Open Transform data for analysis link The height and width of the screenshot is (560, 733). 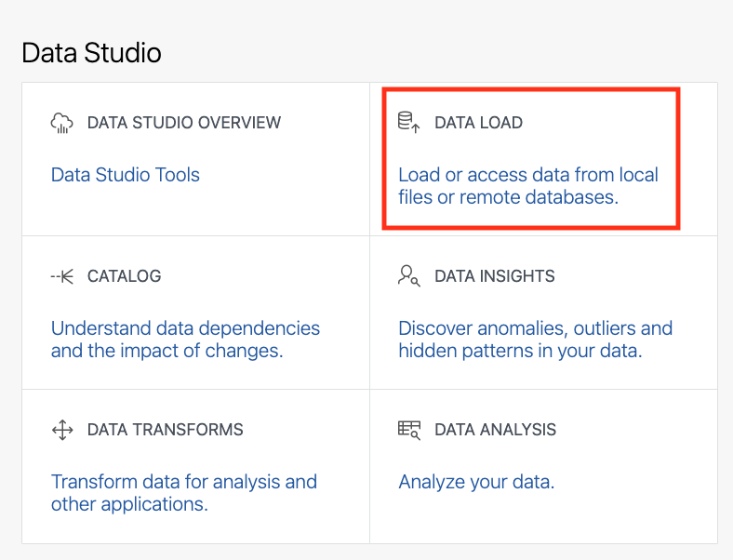(x=184, y=493)
